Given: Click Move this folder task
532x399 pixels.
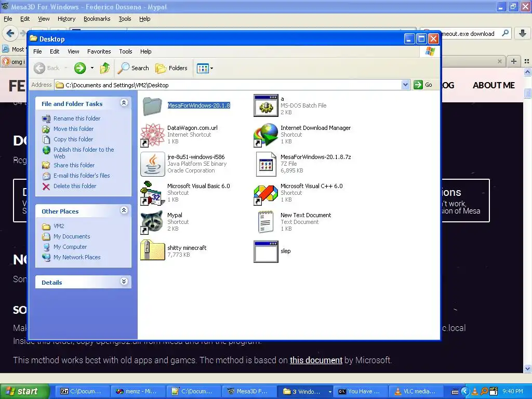Looking at the screenshot, I should click(x=73, y=129).
